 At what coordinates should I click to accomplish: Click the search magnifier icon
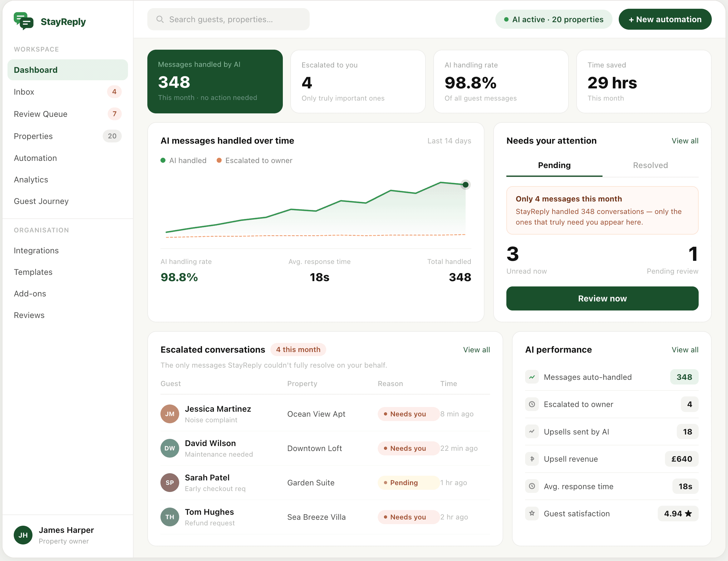point(160,19)
